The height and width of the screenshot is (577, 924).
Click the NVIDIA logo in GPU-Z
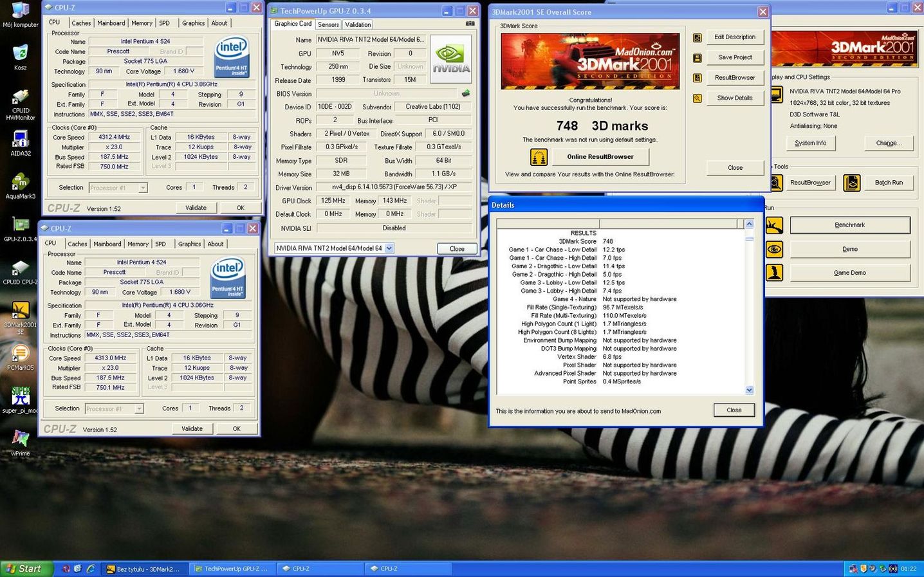[x=451, y=59]
